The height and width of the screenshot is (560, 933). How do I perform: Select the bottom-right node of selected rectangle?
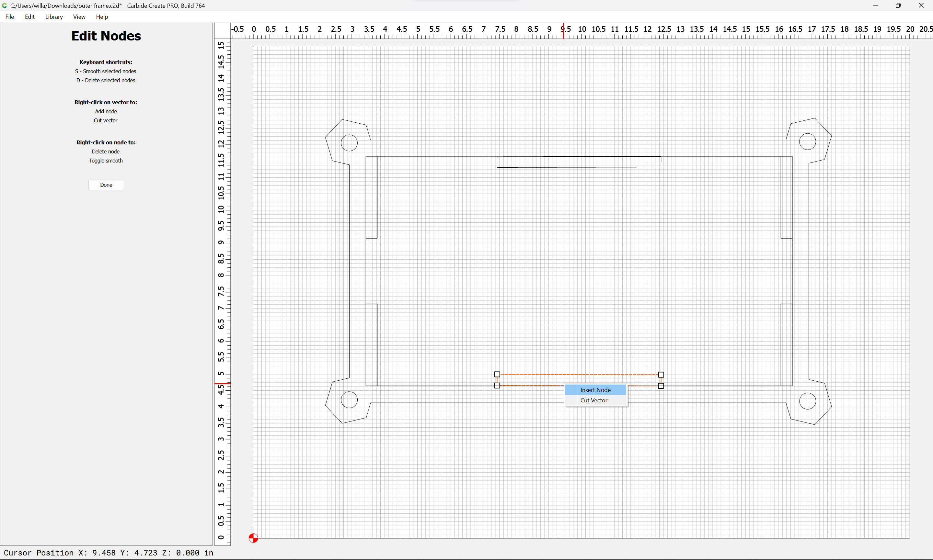[x=661, y=386]
